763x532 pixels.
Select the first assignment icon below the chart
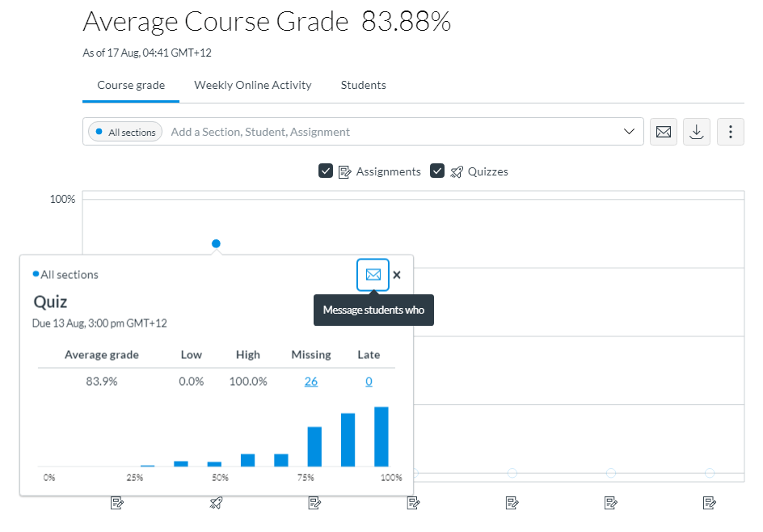[118, 502]
